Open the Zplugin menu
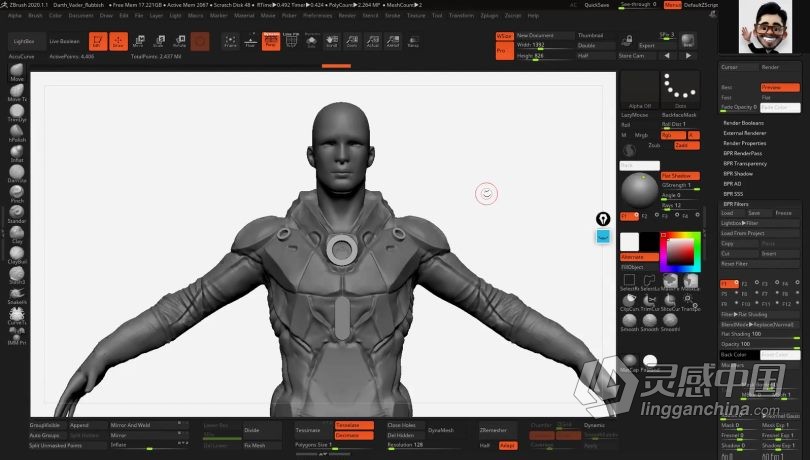Viewport: 810px width, 460px height. point(489,16)
